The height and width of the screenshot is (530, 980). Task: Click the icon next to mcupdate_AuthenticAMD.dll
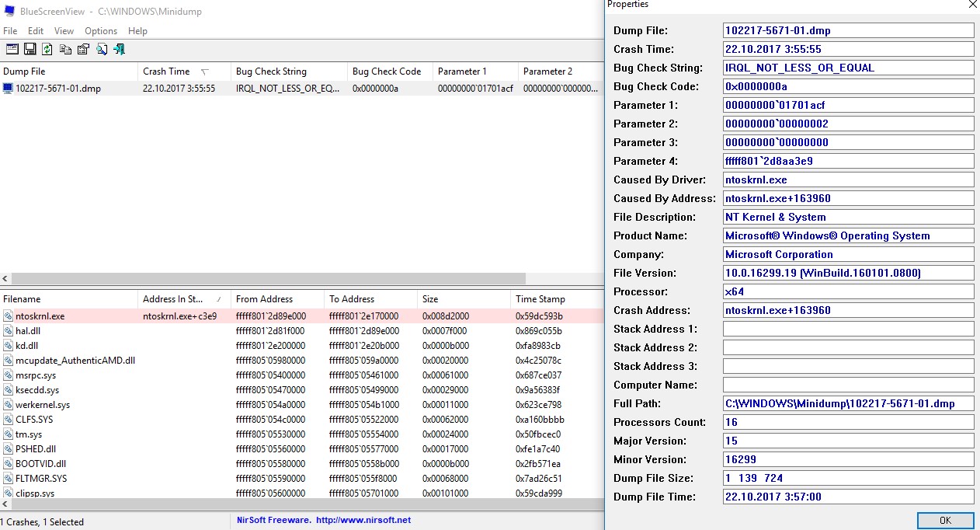coord(8,361)
